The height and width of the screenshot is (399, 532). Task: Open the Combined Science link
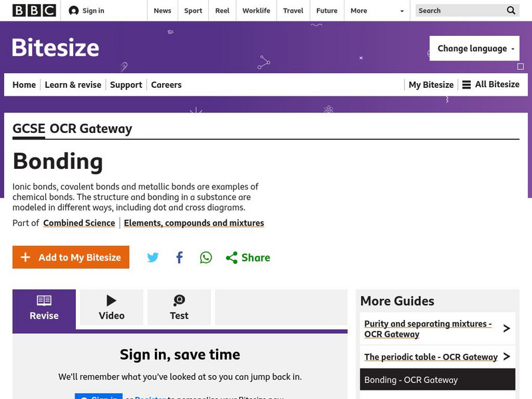(79, 223)
